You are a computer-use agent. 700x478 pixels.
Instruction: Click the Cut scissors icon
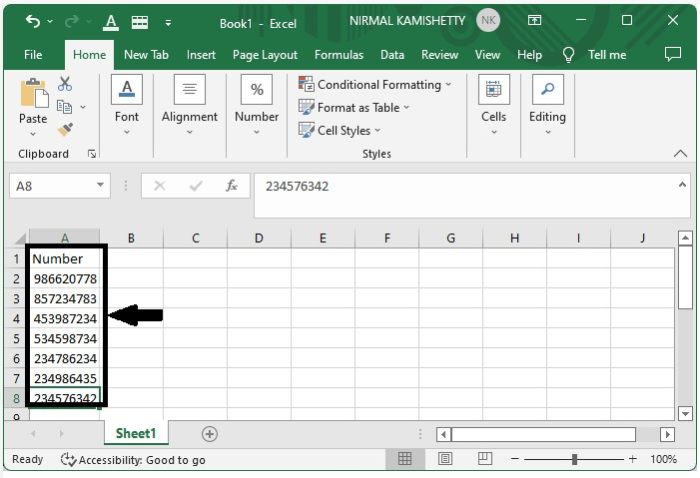tap(65, 84)
